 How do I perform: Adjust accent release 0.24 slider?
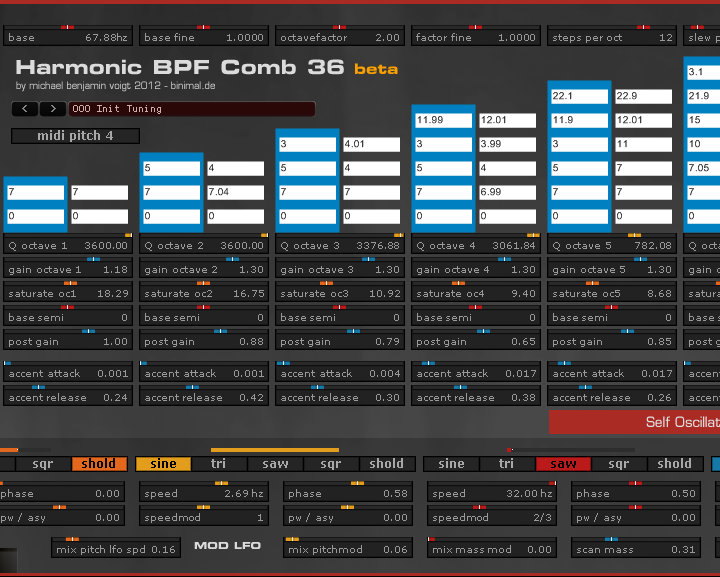(68, 396)
